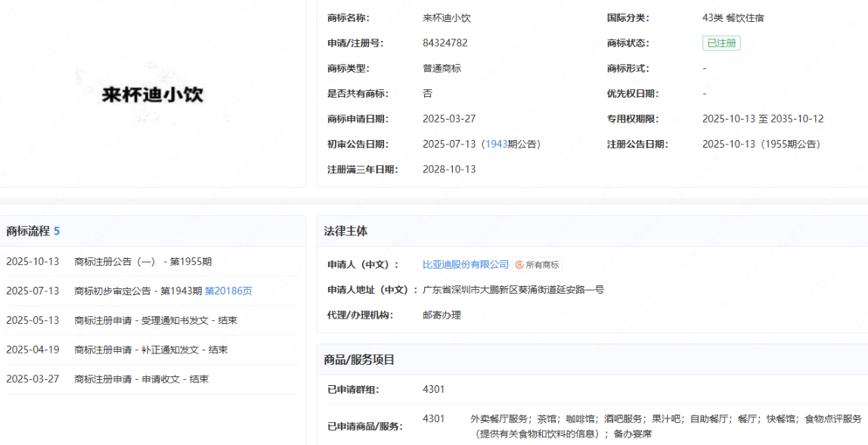The width and height of the screenshot is (868, 445).
Task: Click the 商标流程 section header
Action: tap(28, 231)
